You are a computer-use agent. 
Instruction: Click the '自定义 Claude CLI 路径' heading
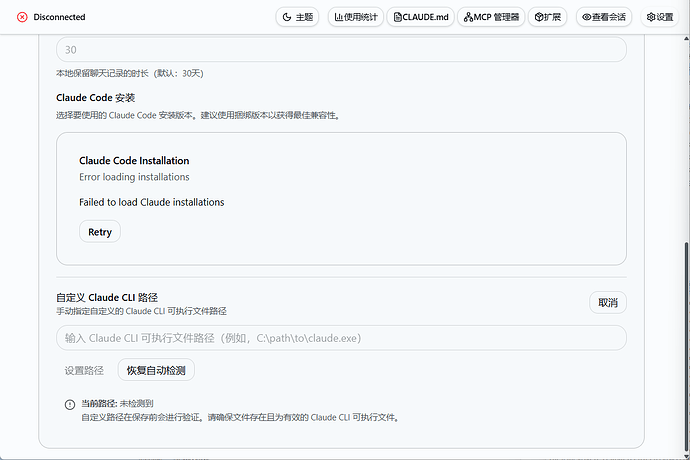[x=107, y=298]
